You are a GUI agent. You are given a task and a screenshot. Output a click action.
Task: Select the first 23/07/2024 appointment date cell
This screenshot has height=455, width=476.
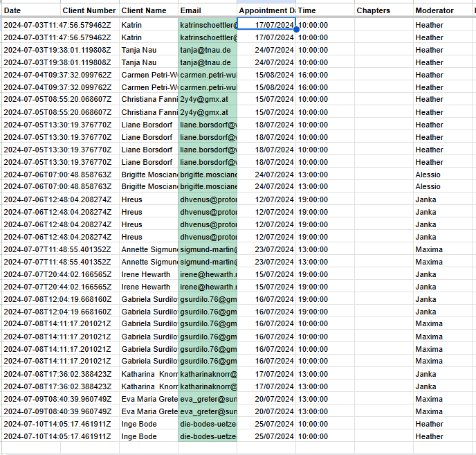point(266,249)
